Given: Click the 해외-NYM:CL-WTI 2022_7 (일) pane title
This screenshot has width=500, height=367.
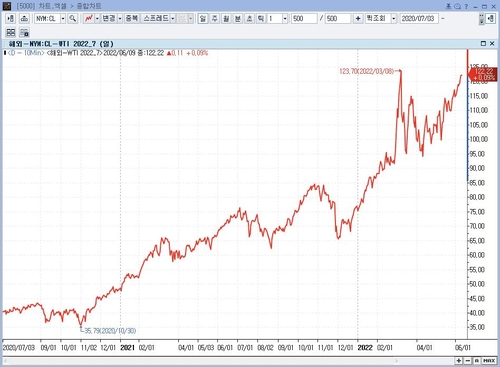Looking at the screenshot, I should coord(61,44).
